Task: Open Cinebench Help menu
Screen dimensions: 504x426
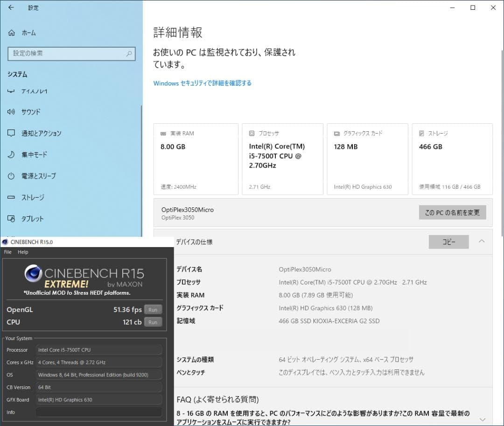Action: [x=23, y=252]
